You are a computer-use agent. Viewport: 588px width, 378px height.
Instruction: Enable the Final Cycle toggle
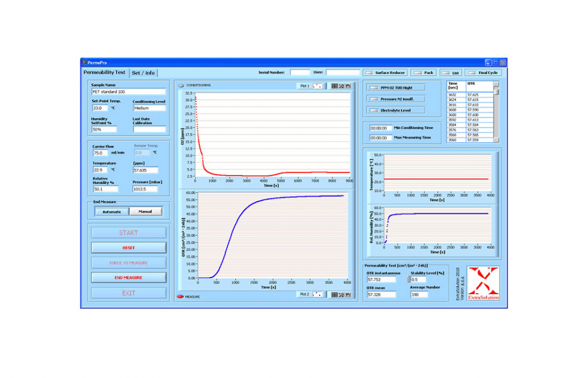click(x=473, y=73)
